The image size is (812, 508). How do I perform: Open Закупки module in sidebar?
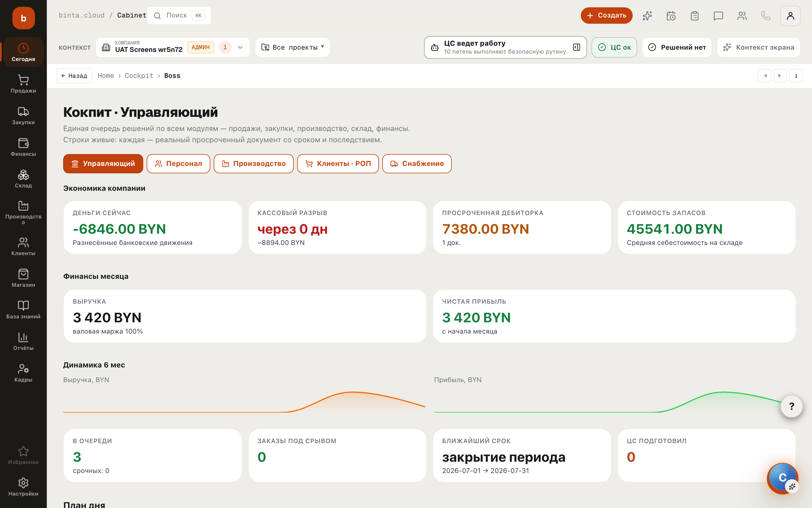click(x=23, y=115)
